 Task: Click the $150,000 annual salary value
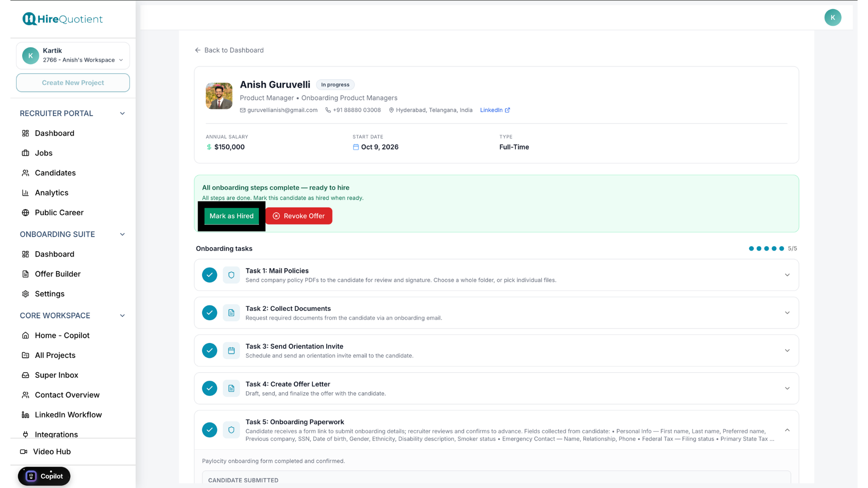[229, 147]
